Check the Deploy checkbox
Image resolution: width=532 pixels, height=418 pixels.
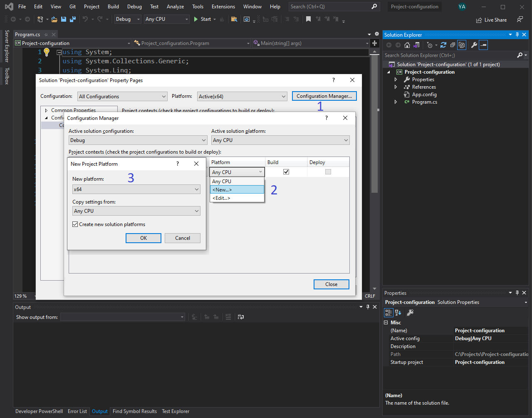pos(328,172)
